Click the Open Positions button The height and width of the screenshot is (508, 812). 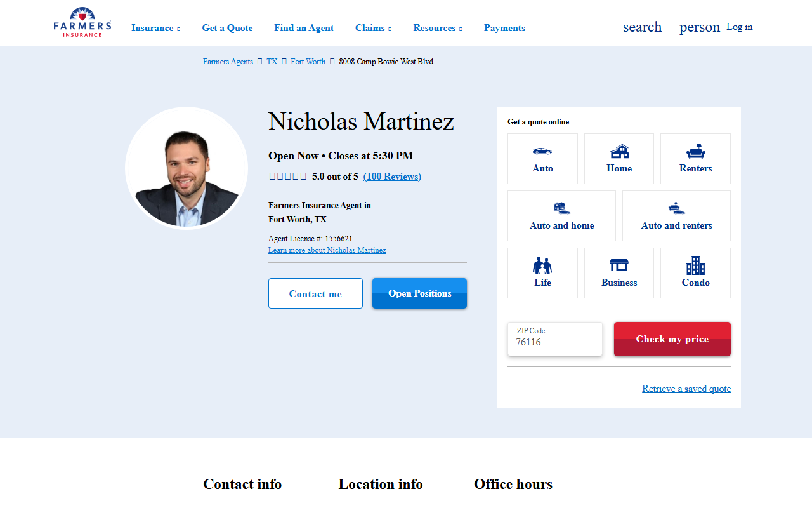coord(419,293)
